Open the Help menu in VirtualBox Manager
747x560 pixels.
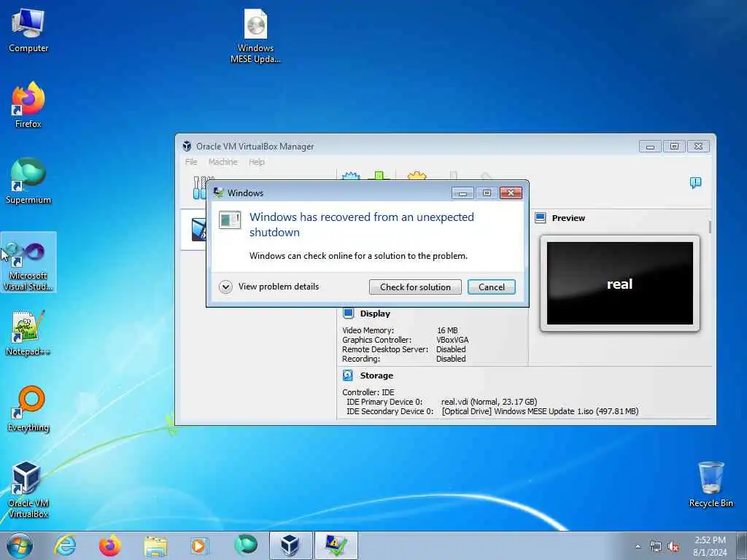[256, 162]
